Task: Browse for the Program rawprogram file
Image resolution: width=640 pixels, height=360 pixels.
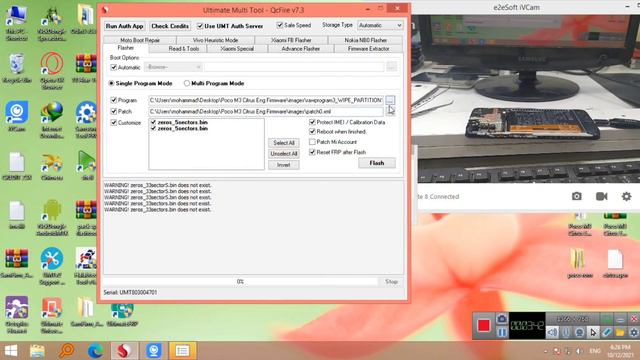Action: [x=390, y=100]
